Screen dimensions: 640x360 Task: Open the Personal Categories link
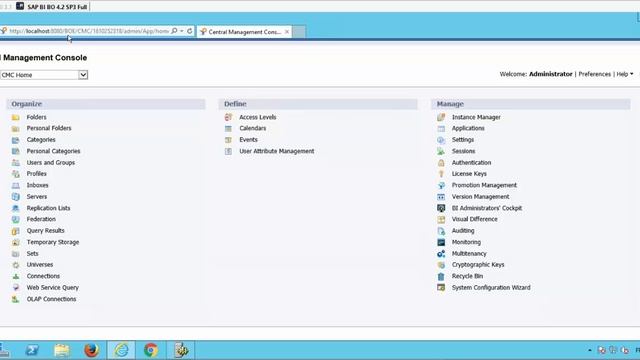click(x=53, y=151)
